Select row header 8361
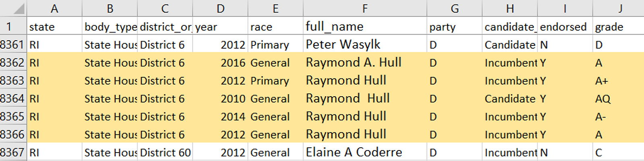The image size is (644, 161). coord(13,45)
